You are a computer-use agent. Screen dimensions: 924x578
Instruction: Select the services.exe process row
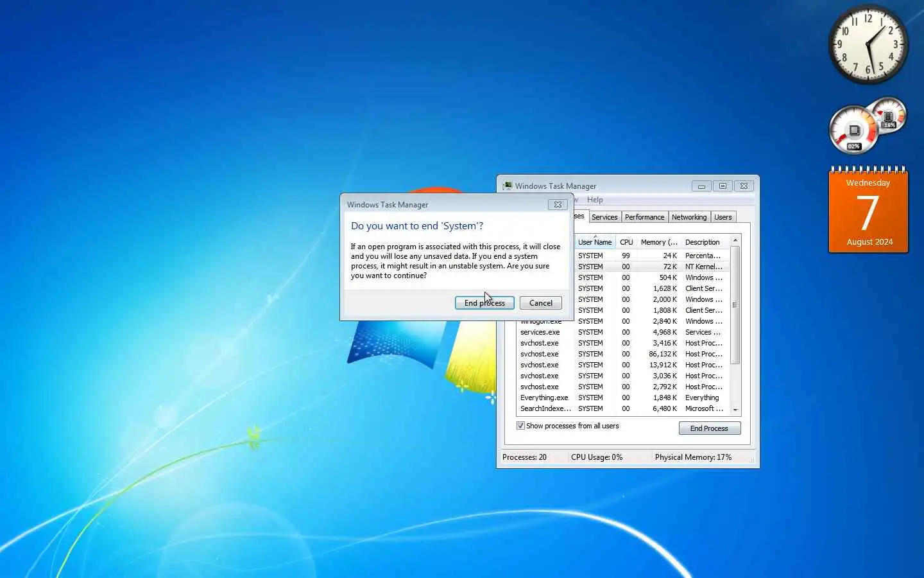[x=623, y=332]
